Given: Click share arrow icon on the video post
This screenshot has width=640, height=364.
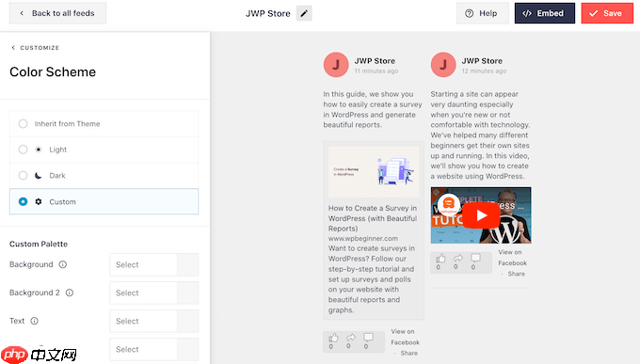Looking at the screenshot, I should pyautogui.click(x=458, y=259).
